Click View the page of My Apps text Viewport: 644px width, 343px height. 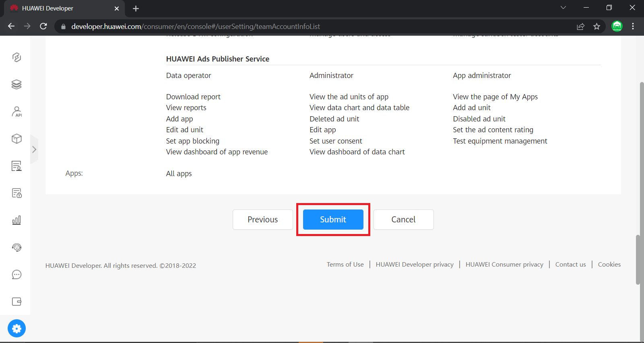[x=495, y=97]
